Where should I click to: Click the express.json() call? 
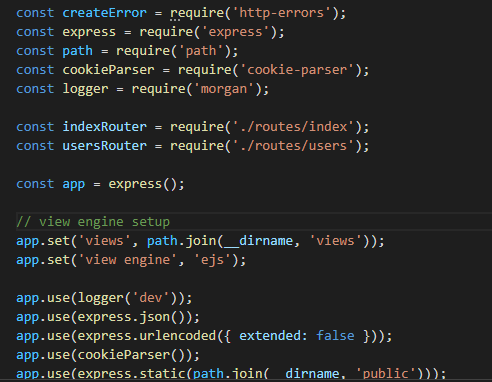[135, 317]
